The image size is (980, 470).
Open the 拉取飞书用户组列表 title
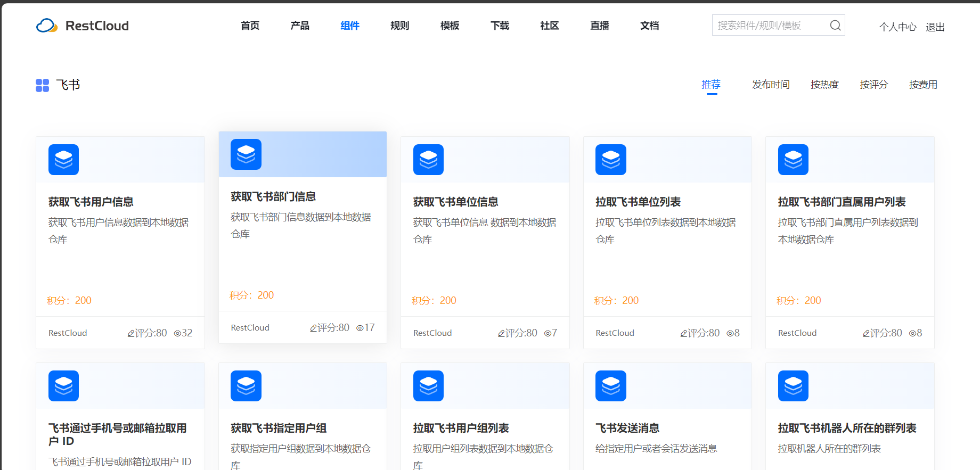pyautogui.click(x=461, y=428)
